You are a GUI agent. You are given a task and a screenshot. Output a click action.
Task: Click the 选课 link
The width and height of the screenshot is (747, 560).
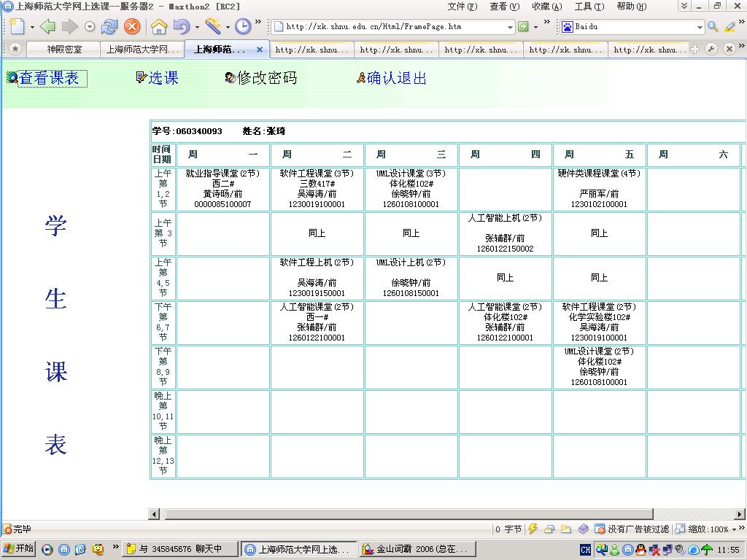point(163,78)
